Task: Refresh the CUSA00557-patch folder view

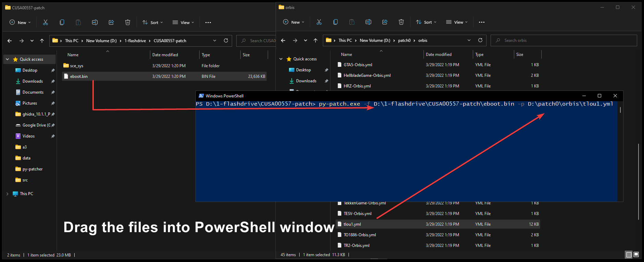Action: pyautogui.click(x=226, y=40)
